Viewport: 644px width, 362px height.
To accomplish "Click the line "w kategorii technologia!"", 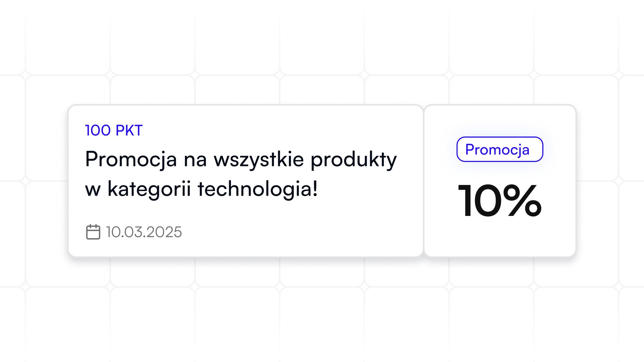I will pos(201,189).
